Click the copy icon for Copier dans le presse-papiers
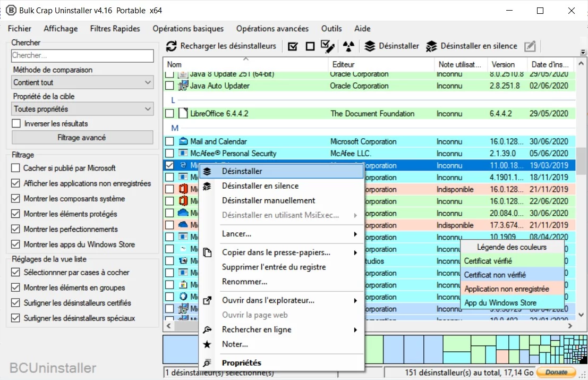Screen dimensions: 588x380 tap(207, 252)
